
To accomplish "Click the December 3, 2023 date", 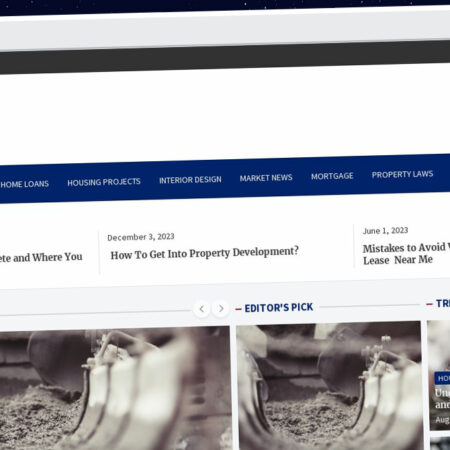I will [141, 237].
